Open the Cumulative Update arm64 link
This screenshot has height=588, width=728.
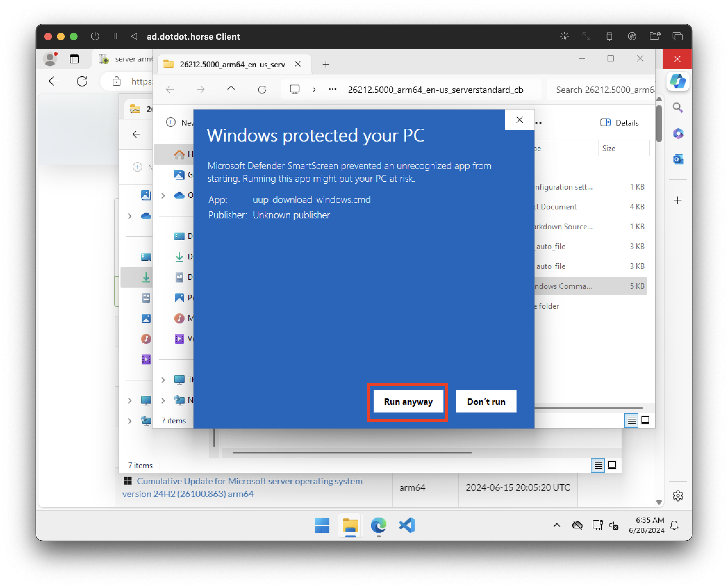[242, 487]
